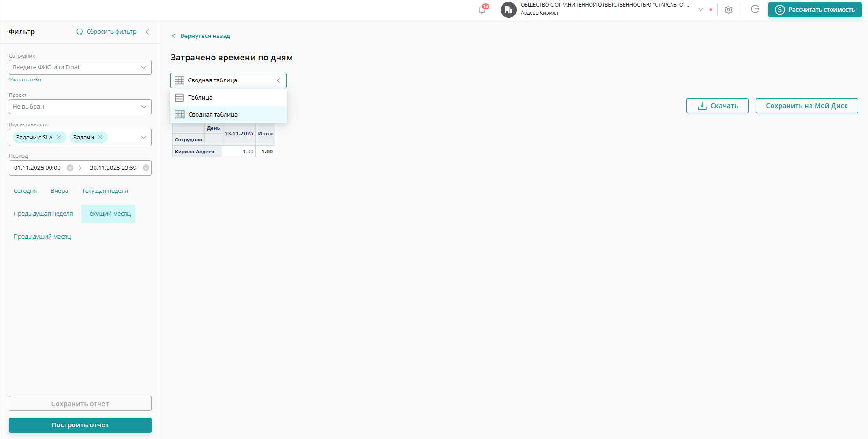
Task: Open the settings gear
Action: pos(729,10)
